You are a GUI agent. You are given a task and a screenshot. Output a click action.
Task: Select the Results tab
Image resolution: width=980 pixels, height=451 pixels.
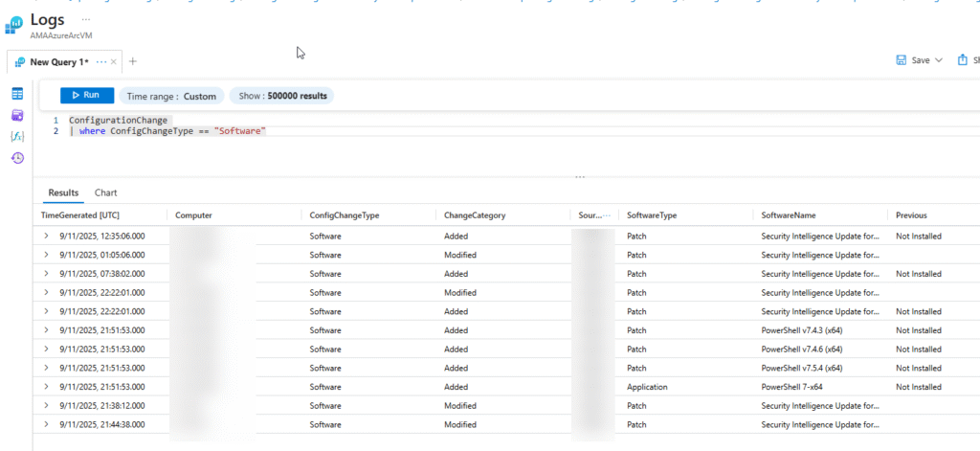pyautogui.click(x=63, y=192)
